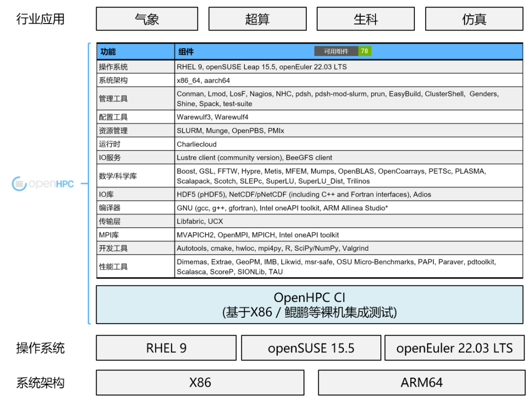Click the RHEL 9 box
The height and width of the screenshot is (400, 532).
pyautogui.click(x=166, y=348)
